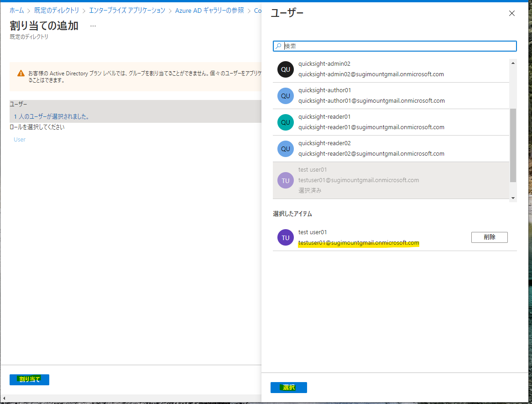
Task: Select quicksight-reader01 user name
Action: 324,117
